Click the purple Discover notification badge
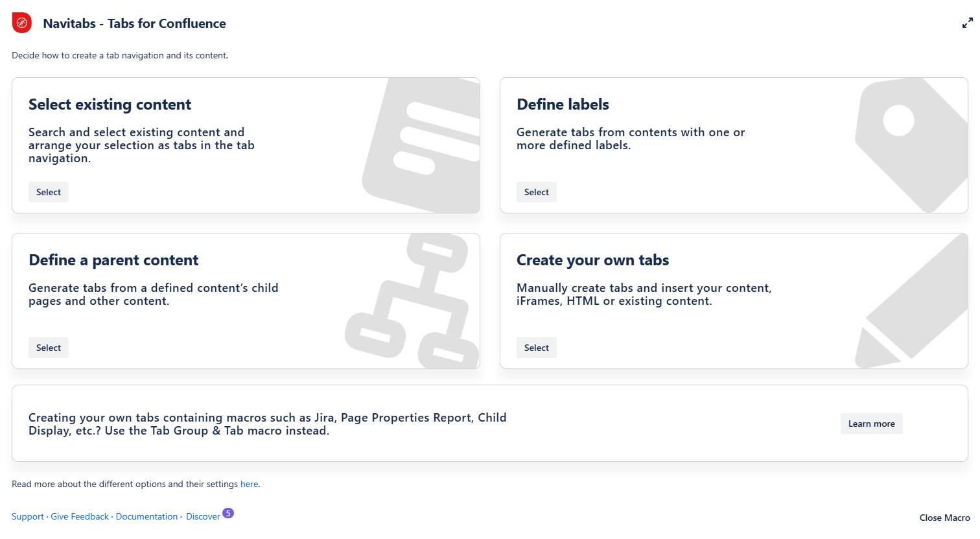Viewport: 980px width, 539px height. point(228,513)
